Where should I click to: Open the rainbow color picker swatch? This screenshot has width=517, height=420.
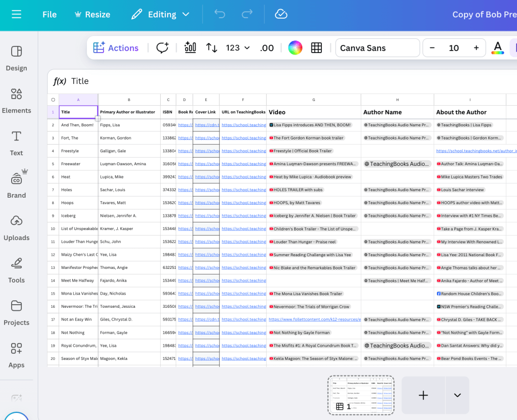(x=295, y=48)
